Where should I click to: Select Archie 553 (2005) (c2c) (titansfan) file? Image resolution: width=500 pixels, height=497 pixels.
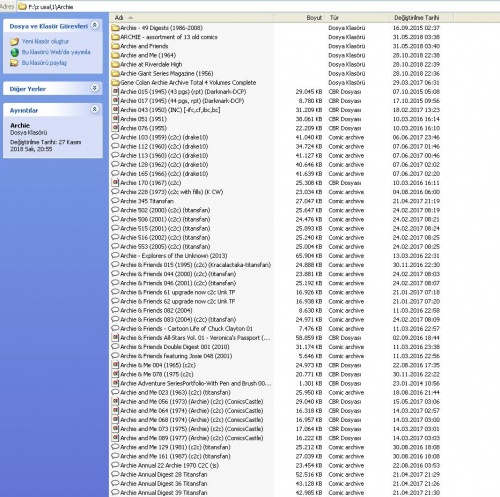165,247
